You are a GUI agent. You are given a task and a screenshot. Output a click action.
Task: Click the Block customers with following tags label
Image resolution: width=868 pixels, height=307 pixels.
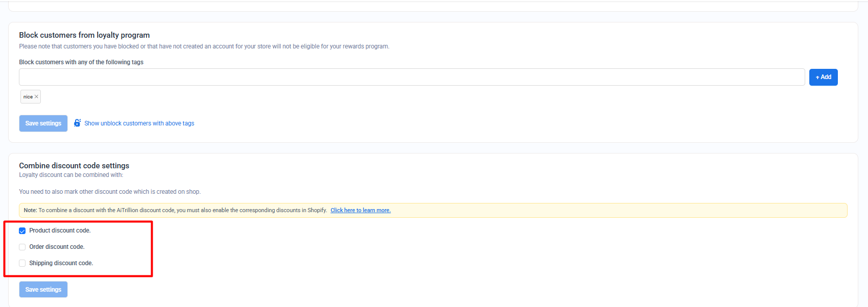[81, 62]
